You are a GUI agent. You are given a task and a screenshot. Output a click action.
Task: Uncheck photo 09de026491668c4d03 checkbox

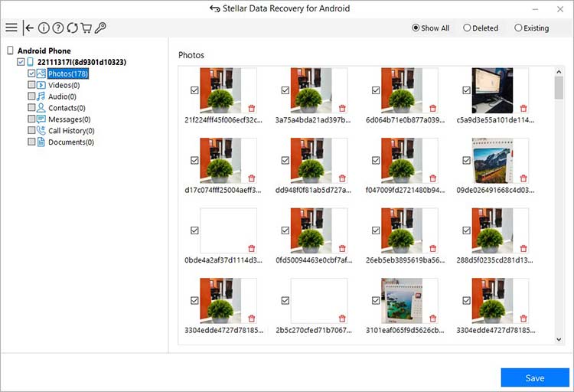(466, 160)
